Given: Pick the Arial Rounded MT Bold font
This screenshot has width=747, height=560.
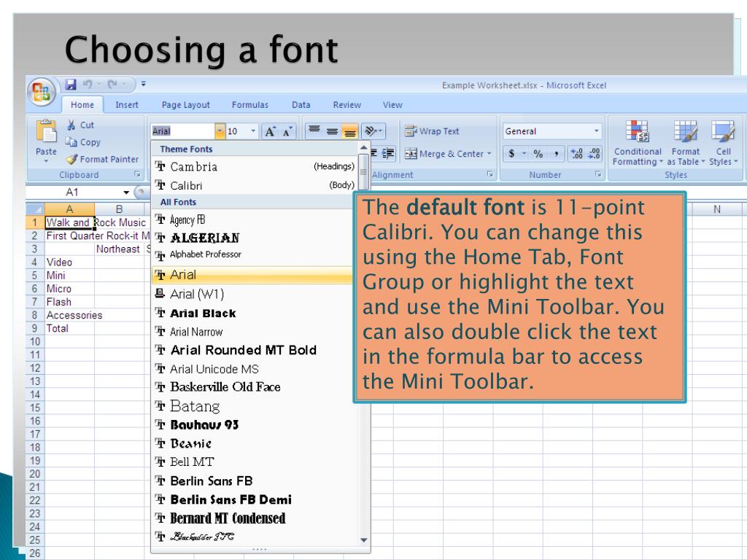Looking at the screenshot, I should [255, 350].
